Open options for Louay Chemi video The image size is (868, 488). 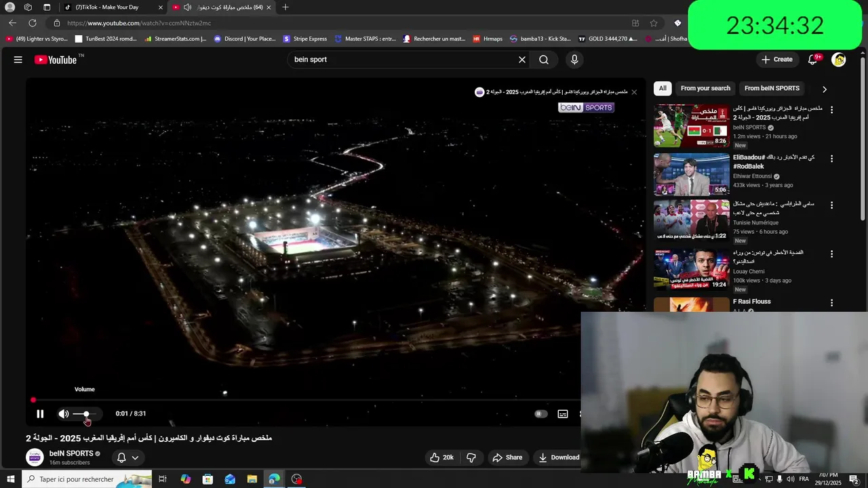coord(831,254)
